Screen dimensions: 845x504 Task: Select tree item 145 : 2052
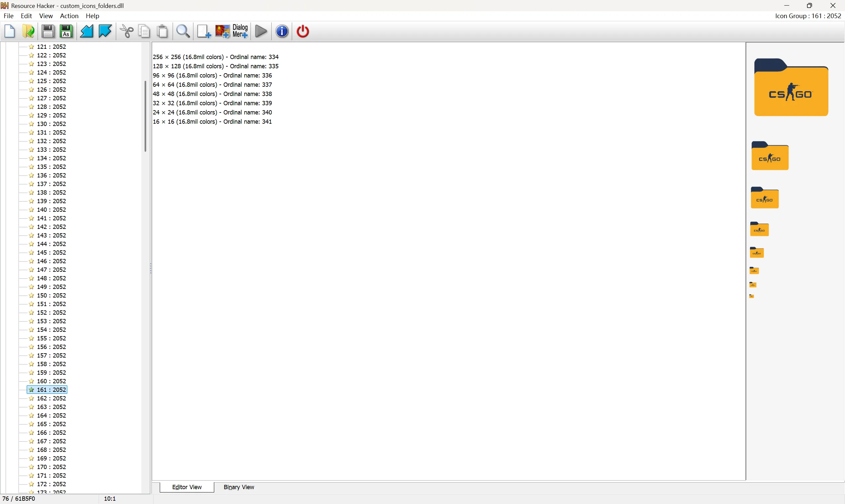tap(51, 253)
